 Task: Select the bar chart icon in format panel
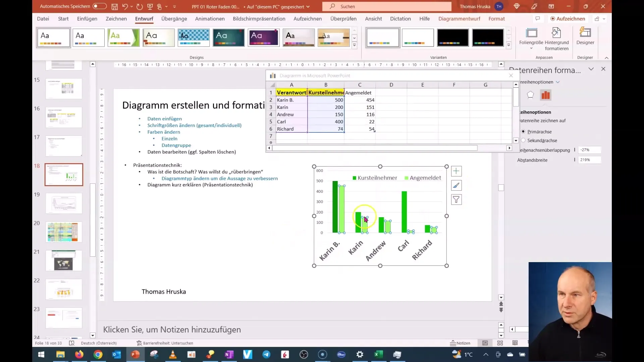tap(545, 95)
